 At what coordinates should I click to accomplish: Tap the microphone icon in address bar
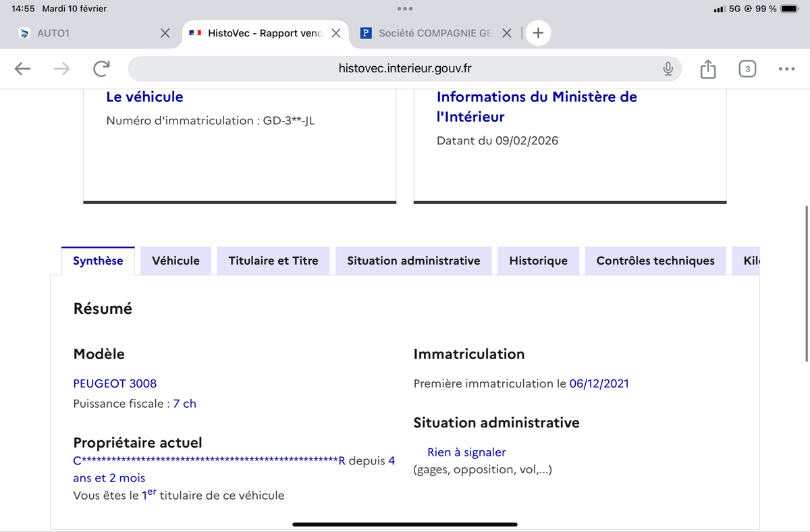(668, 68)
